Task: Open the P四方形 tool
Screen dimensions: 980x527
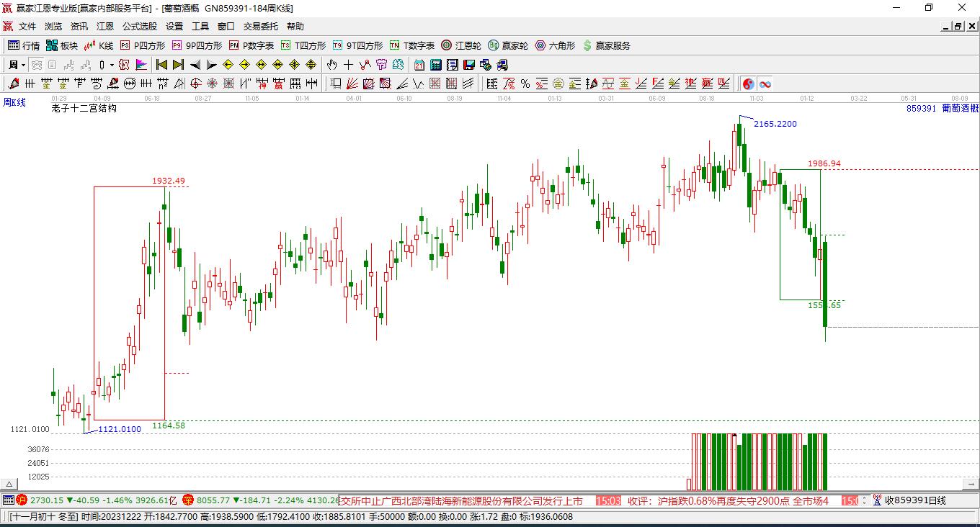Action: 143,45
